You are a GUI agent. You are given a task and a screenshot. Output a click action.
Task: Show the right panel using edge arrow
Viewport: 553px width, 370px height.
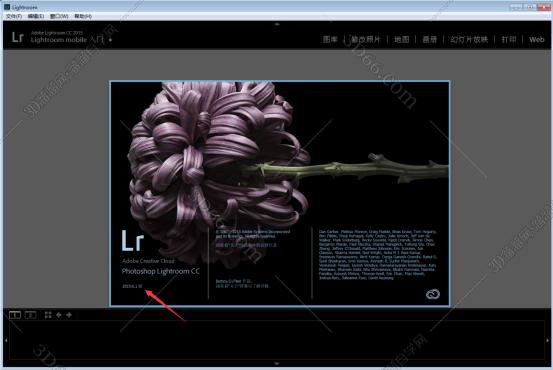(547, 340)
